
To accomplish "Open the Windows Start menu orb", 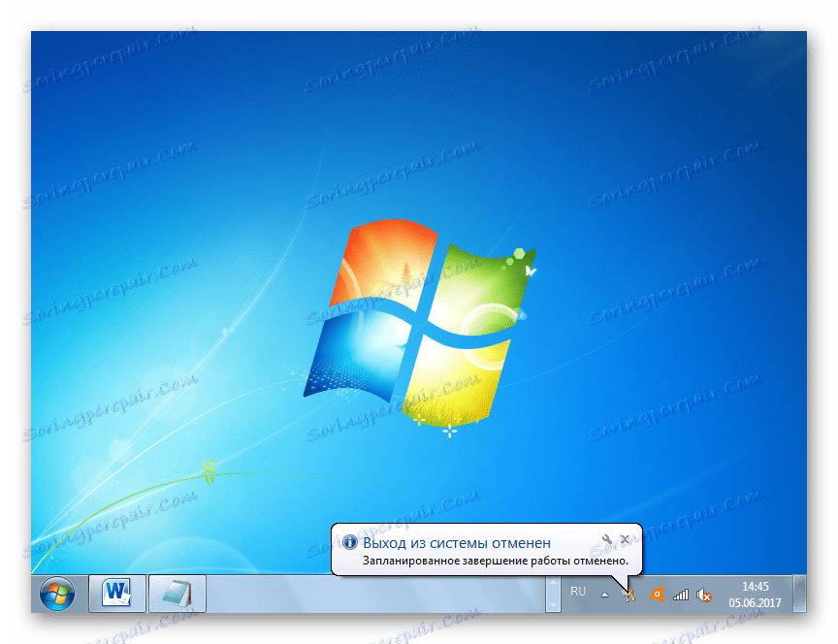I will coord(57,594).
